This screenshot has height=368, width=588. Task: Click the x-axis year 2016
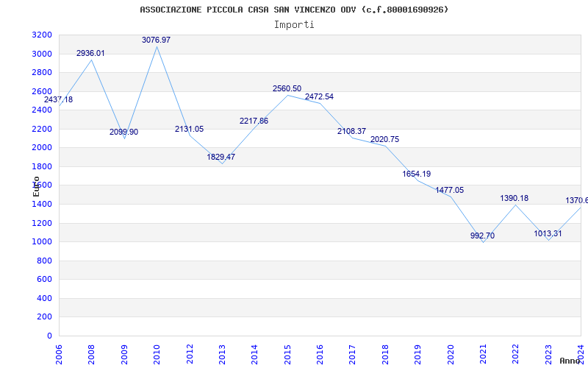click(320, 354)
